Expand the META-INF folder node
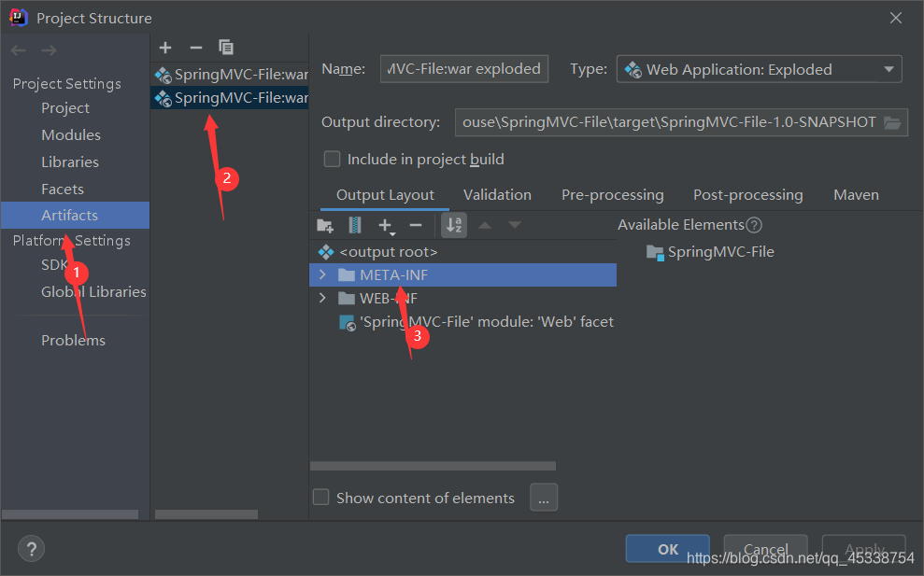The image size is (924, 576). click(x=322, y=274)
